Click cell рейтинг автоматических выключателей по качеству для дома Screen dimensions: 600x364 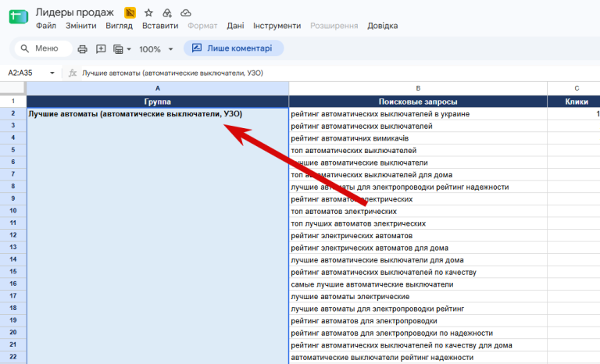418,345
